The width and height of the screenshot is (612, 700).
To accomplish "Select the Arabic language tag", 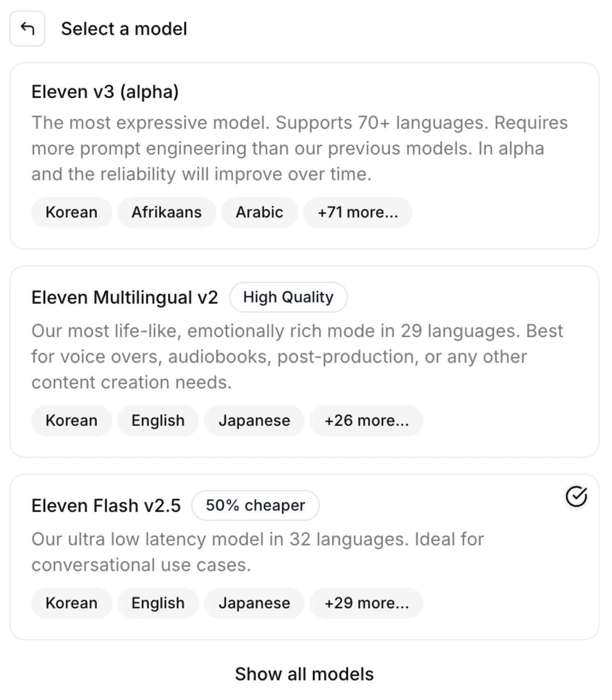I will tap(259, 212).
